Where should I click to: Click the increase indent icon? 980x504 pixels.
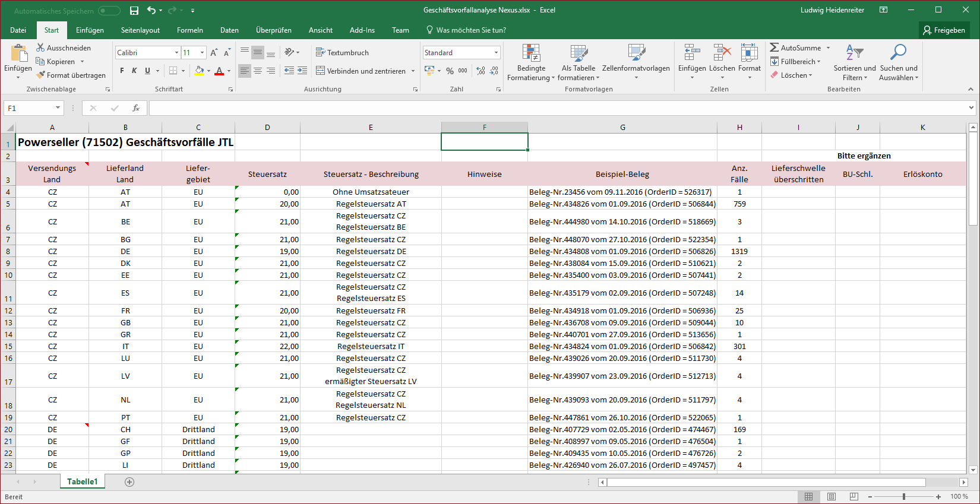tap(302, 71)
